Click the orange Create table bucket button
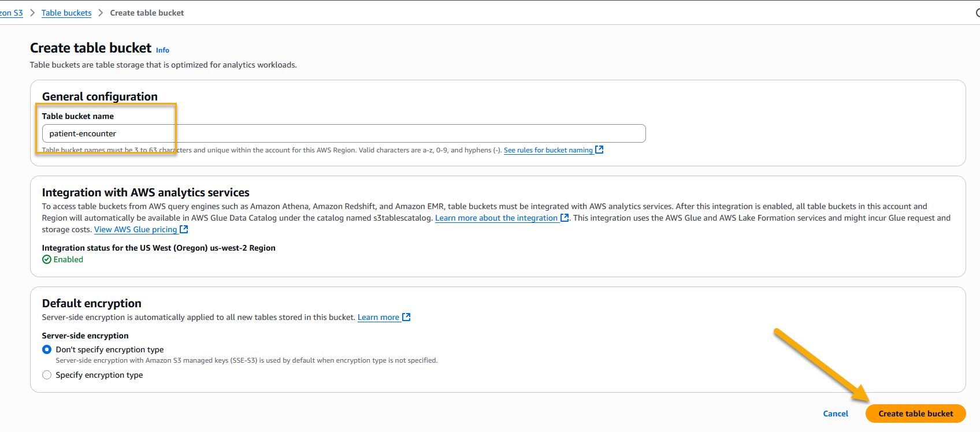Image resolution: width=980 pixels, height=432 pixels. coord(916,414)
